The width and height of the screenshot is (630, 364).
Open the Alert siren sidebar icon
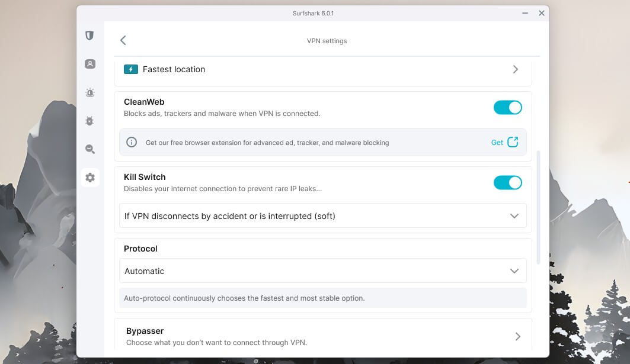coord(90,93)
